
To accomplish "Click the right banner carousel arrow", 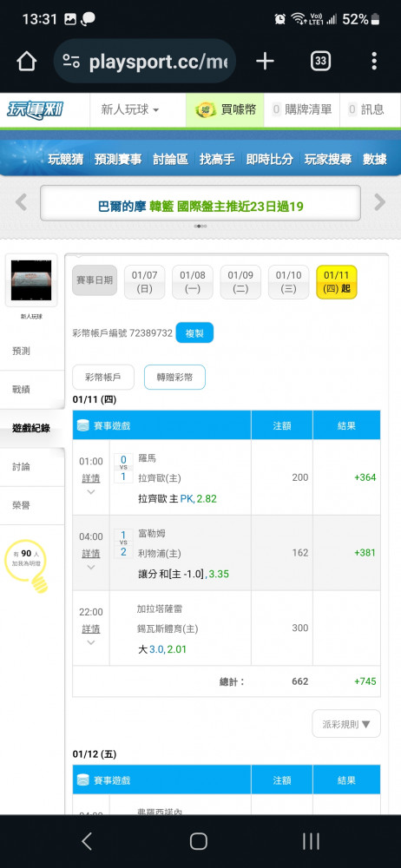I will (380, 202).
